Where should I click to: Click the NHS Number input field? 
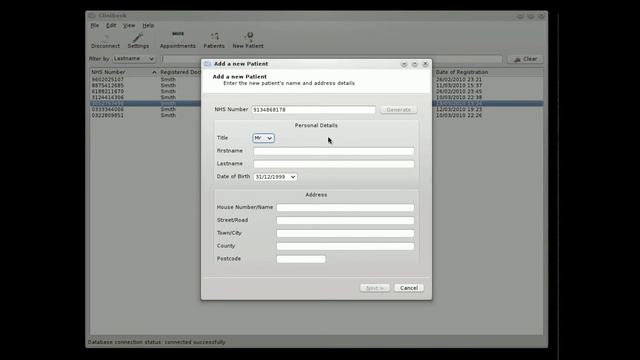(313, 110)
